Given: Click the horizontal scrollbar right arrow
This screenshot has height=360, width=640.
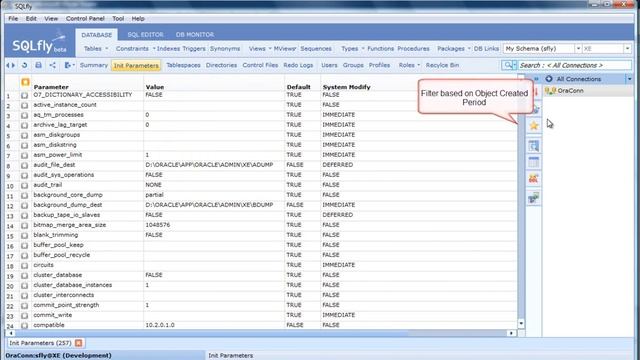Looking at the screenshot, I should [x=511, y=333].
